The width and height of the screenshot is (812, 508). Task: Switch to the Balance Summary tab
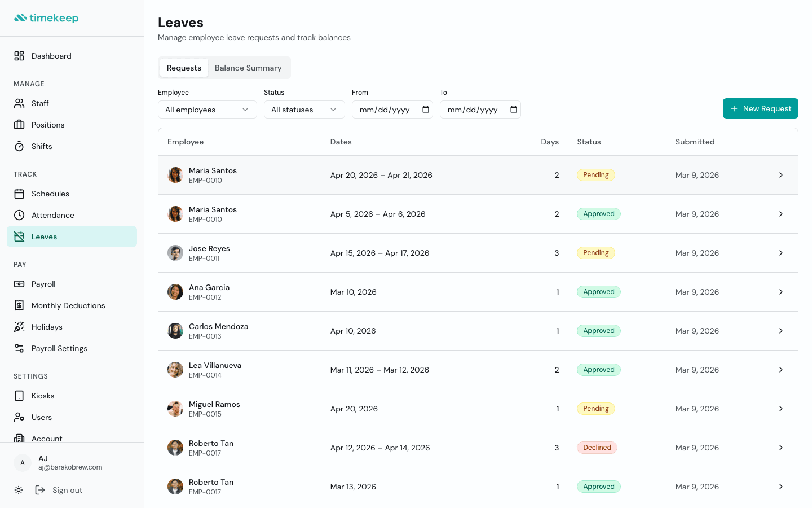[x=248, y=67]
